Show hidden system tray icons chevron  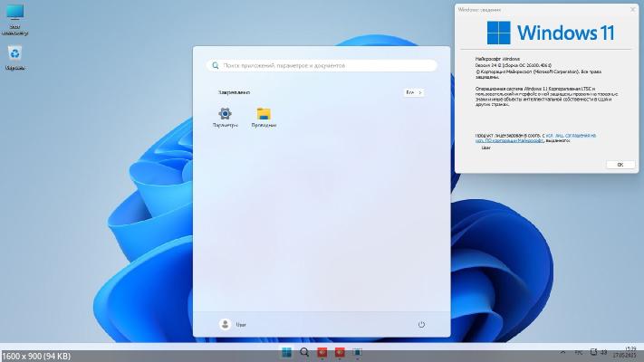(563, 352)
